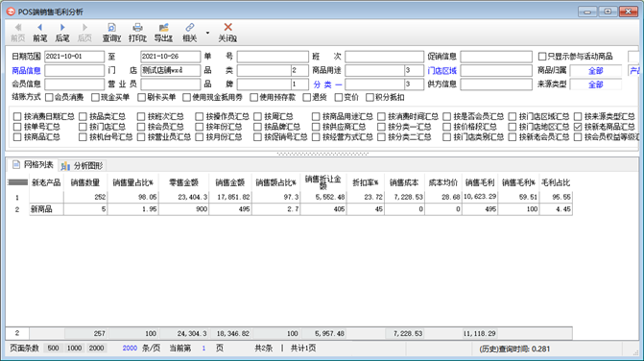Check 只显示参与活动商品 checkbox
The height and width of the screenshot is (361, 644).
[x=542, y=57]
